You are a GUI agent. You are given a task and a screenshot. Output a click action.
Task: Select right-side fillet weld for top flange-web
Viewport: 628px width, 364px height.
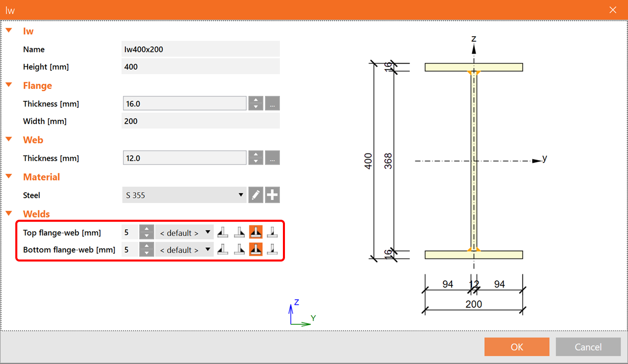coord(239,232)
